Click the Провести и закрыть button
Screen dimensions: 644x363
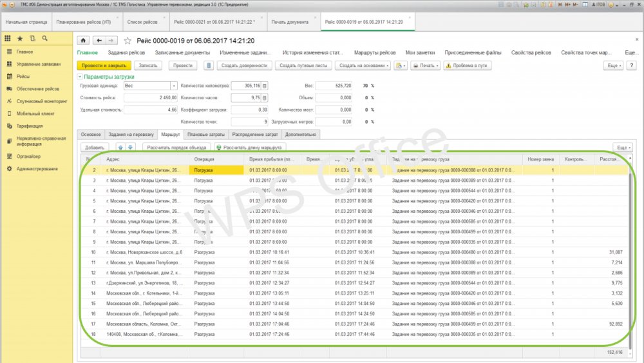(104, 65)
